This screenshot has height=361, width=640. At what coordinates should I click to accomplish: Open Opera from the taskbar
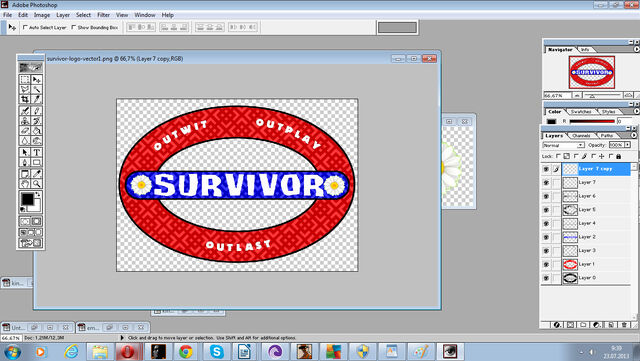128,351
